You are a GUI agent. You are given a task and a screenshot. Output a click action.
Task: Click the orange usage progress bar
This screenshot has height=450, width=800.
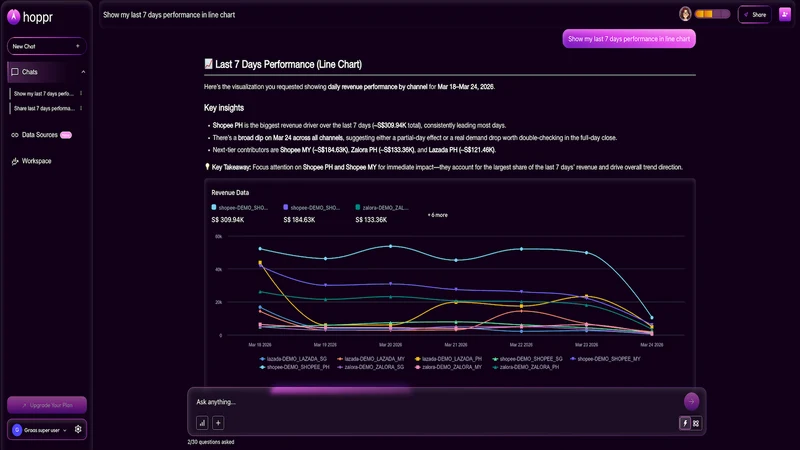(712, 14)
